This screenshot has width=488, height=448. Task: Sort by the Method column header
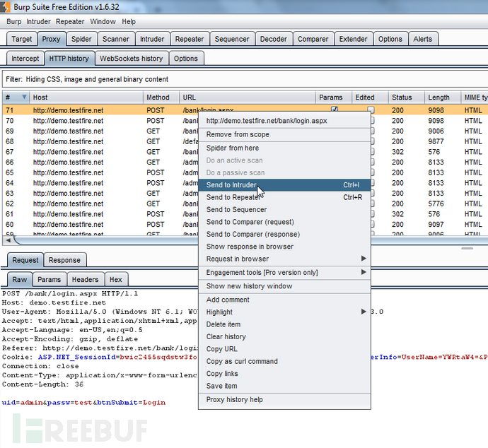(x=161, y=98)
